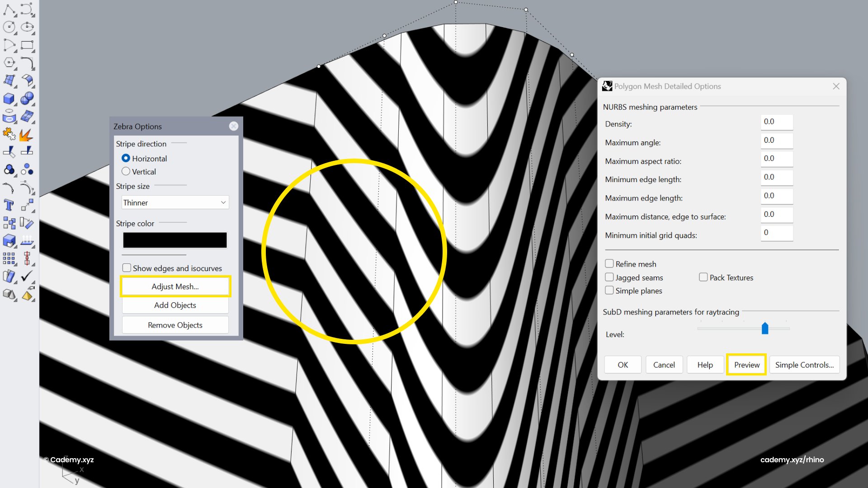Click the shaded solids display icon
Image resolution: width=868 pixels, height=488 pixels.
pos(9,295)
